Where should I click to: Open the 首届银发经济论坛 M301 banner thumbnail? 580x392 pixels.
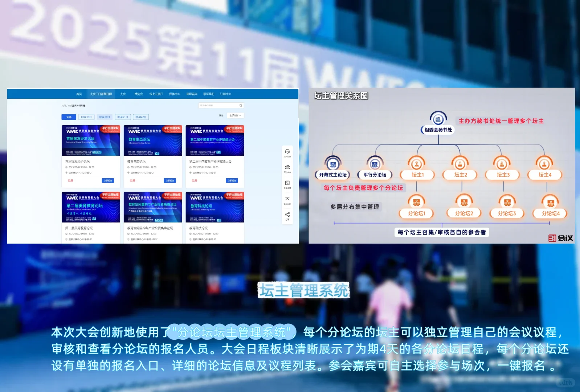point(91,140)
